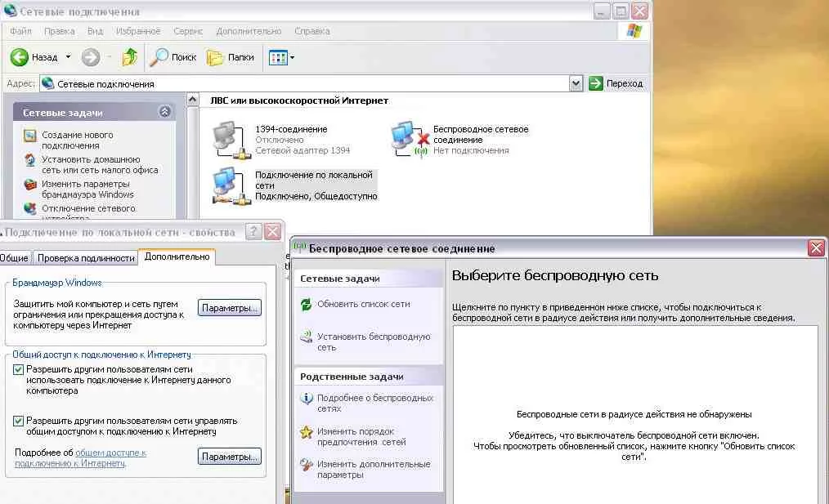Go up one folder level icon
The height and width of the screenshot is (504, 829).
click(x=129, y=56)
